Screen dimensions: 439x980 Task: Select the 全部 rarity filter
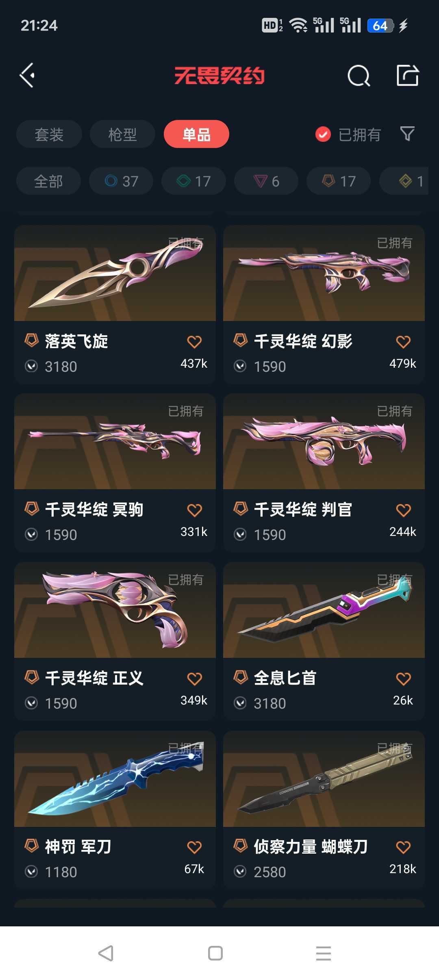point(48,181)
